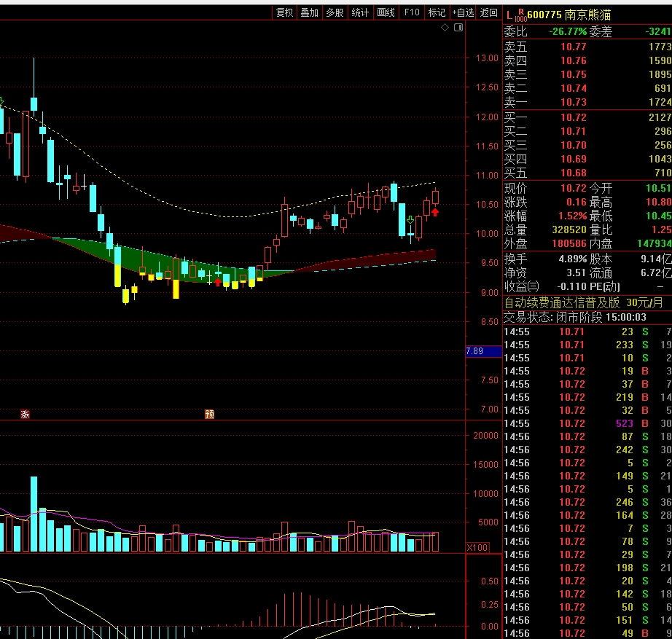The image size is (672, 639).
Task: Activate the 画线 drawing tool
Action: [386, 13]
